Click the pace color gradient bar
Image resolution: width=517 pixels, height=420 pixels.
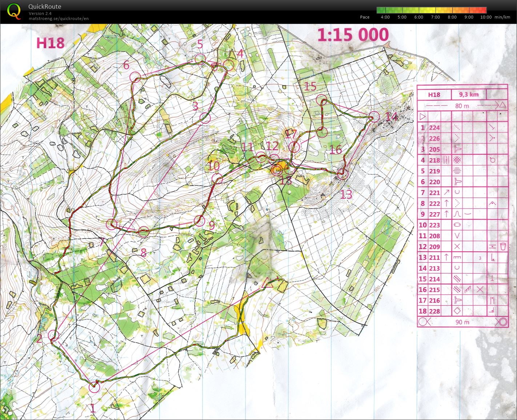point(432,10)
